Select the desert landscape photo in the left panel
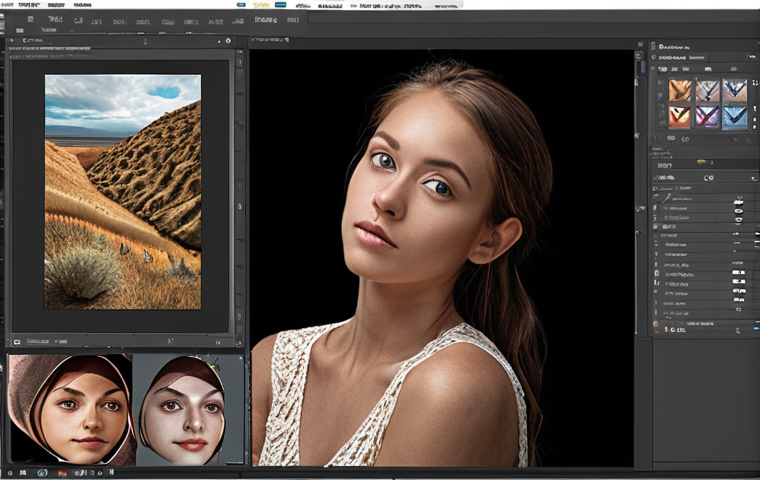This screenshot has width=760, height=480. [x=123, y=192]
